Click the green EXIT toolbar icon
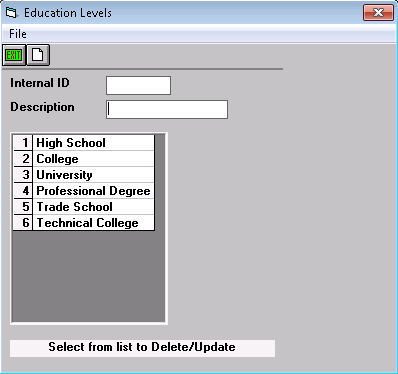Viewport: 398px width, 374px height. tap(14, 55)
